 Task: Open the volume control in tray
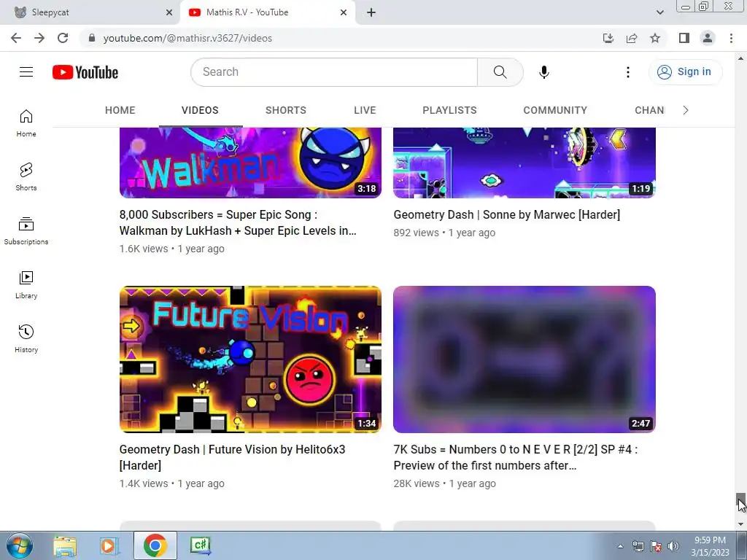click(673, 546)
